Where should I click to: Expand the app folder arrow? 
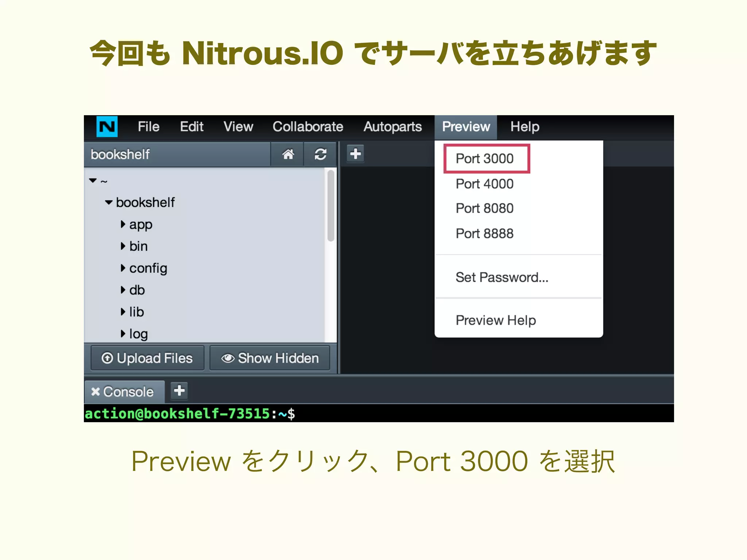(x=123, y=224)
